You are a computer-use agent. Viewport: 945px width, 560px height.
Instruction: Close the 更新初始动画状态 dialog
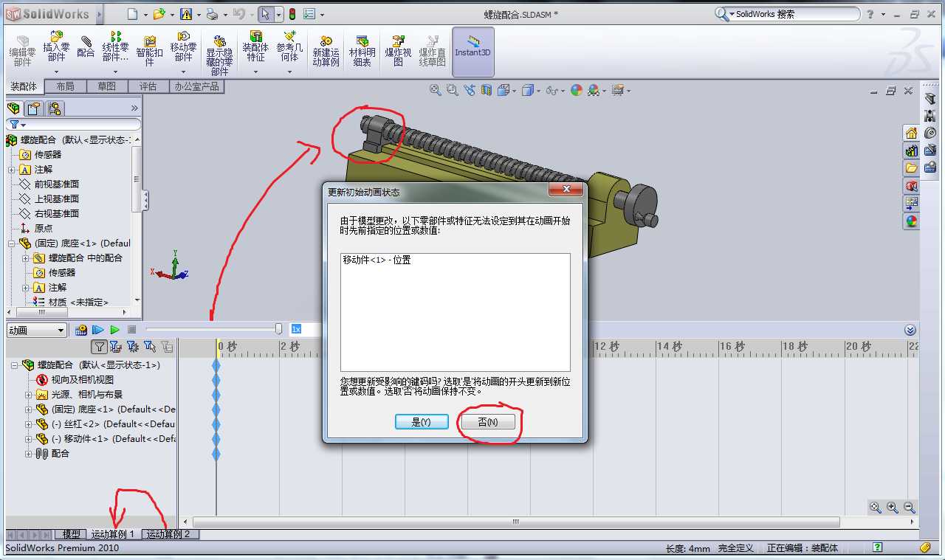click(x=566, y=190)
